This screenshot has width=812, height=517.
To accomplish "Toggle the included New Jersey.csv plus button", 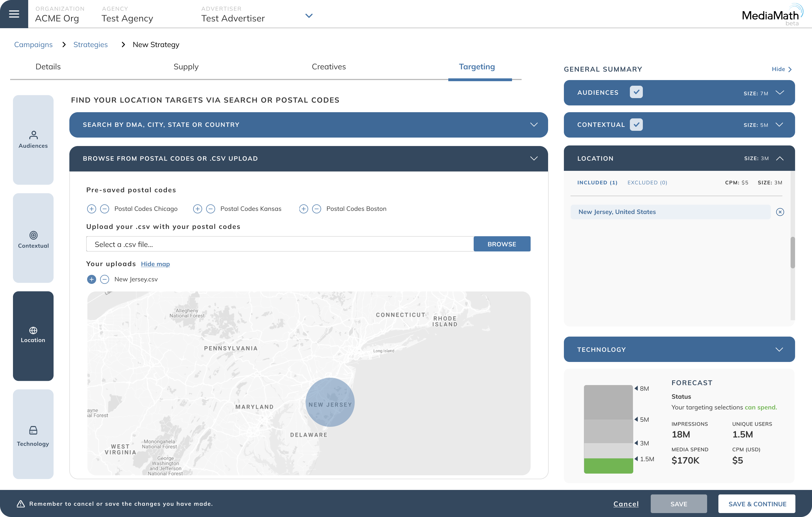I will point(91,279).
